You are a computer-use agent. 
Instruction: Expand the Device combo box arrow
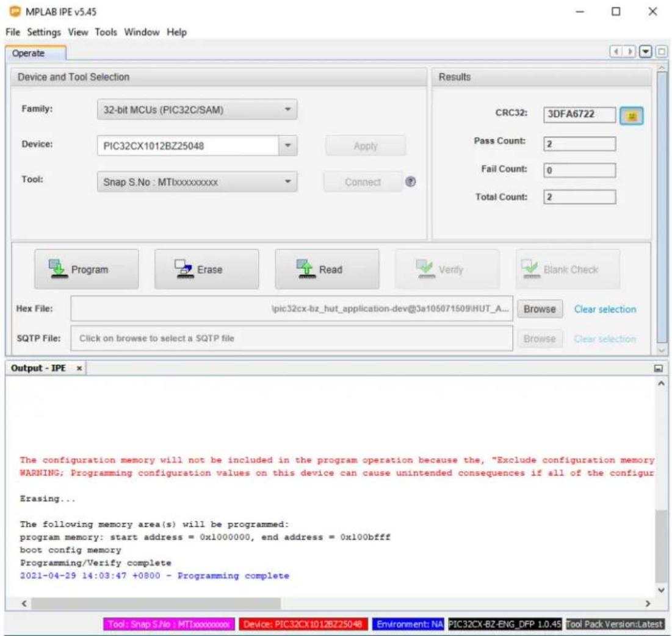pyautogui.click(x=287, y=146)
